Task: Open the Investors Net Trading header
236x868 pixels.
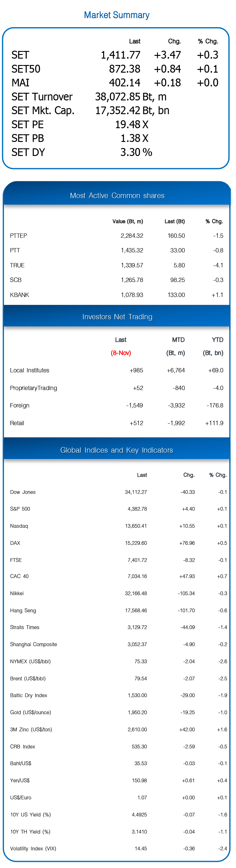Action: tap(117, 317)
